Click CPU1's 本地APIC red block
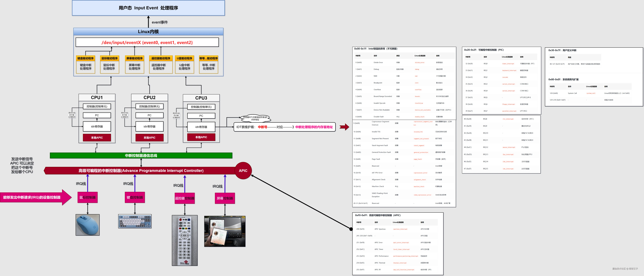This screenshot has height=276, width=644. click(x=97, y=138)
